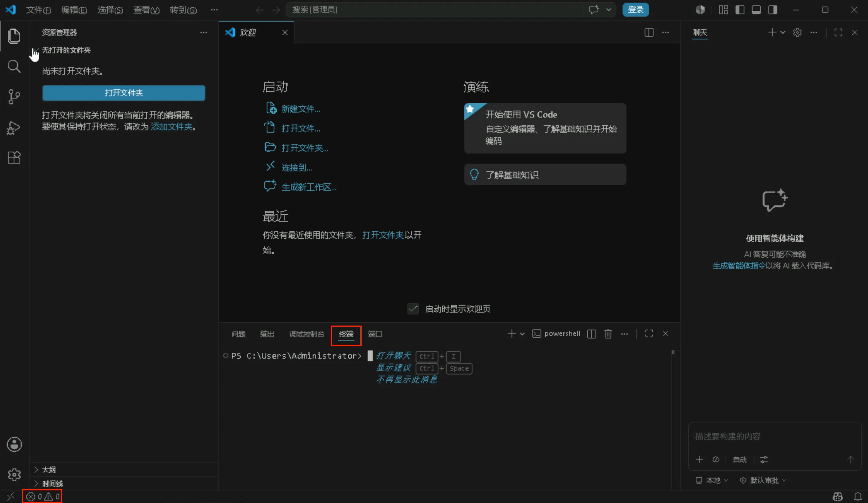The width and height of the screenshot is (868, 503).
Task: Maximize the chat panel
Action: tap(838, 33)
